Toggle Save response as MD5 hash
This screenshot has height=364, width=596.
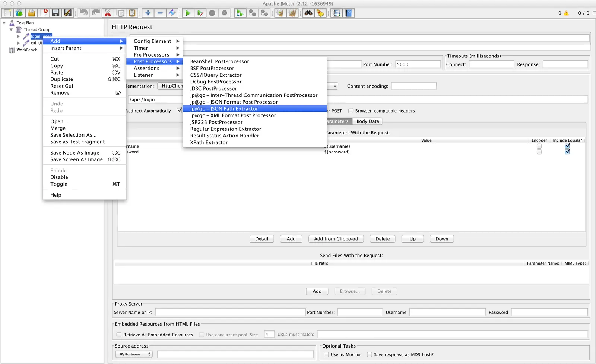(370, 355)
